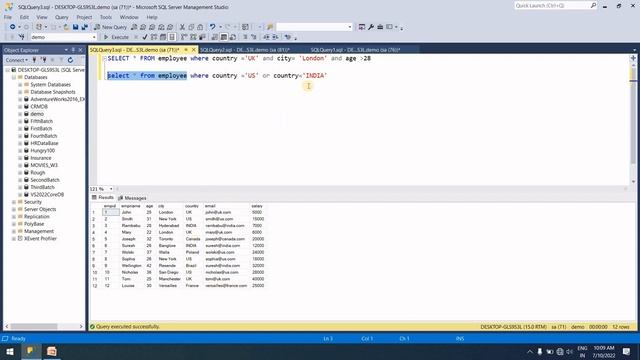The width and height of the screenshot is (640, 360).
Task: Switch to the SQLQuery2.sql tab
Action: click(245, 50)
